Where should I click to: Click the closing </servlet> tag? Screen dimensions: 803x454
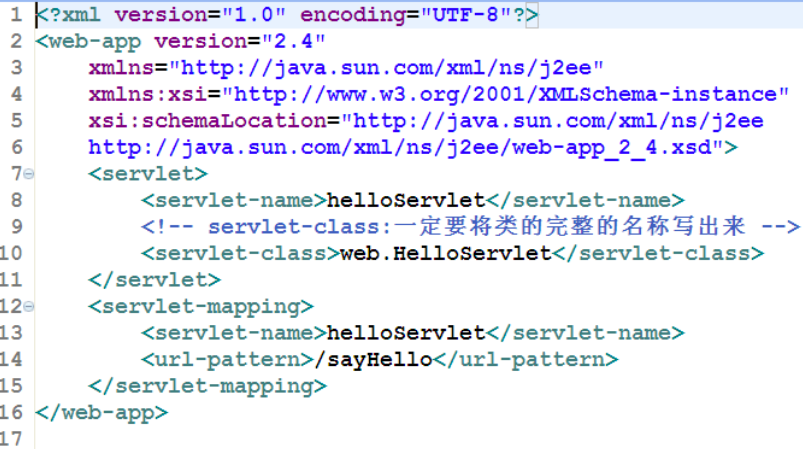tap(154, 280)
